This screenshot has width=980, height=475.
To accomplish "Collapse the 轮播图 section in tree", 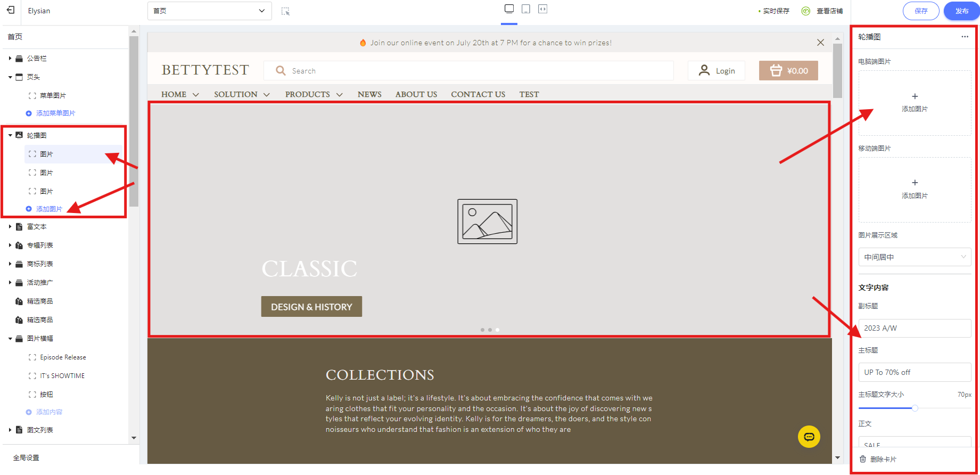I will (x=10, y=135).
